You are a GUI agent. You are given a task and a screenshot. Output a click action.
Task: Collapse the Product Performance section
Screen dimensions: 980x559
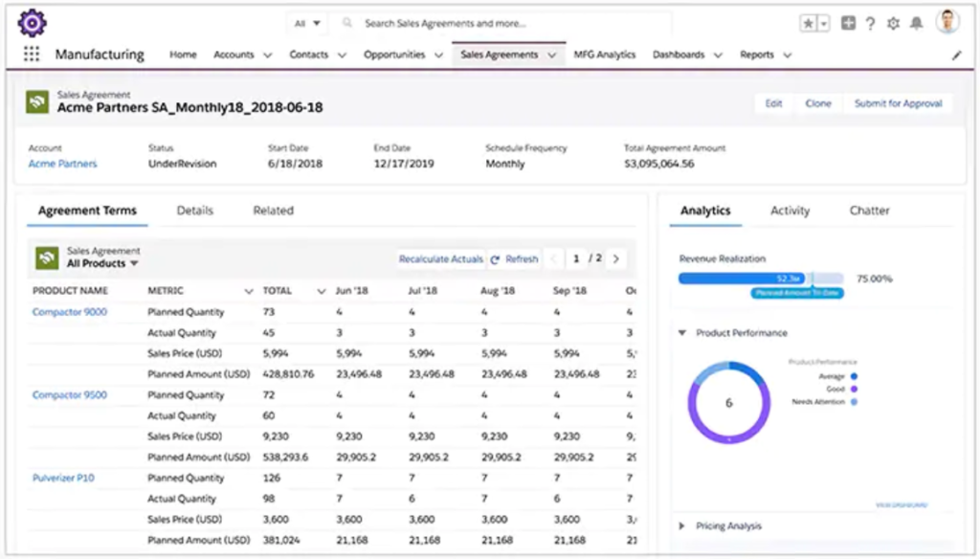(681, 333)
